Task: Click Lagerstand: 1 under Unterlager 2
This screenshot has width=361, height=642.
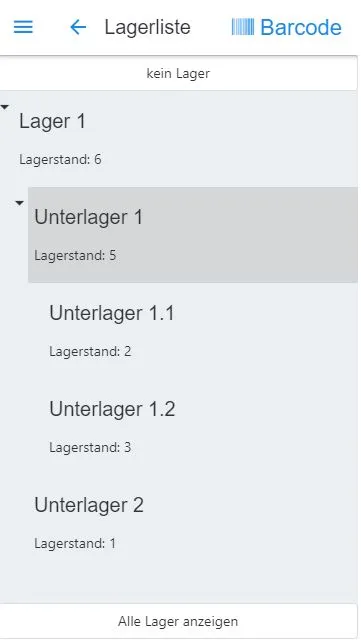Action: click(x=75, y=543)
